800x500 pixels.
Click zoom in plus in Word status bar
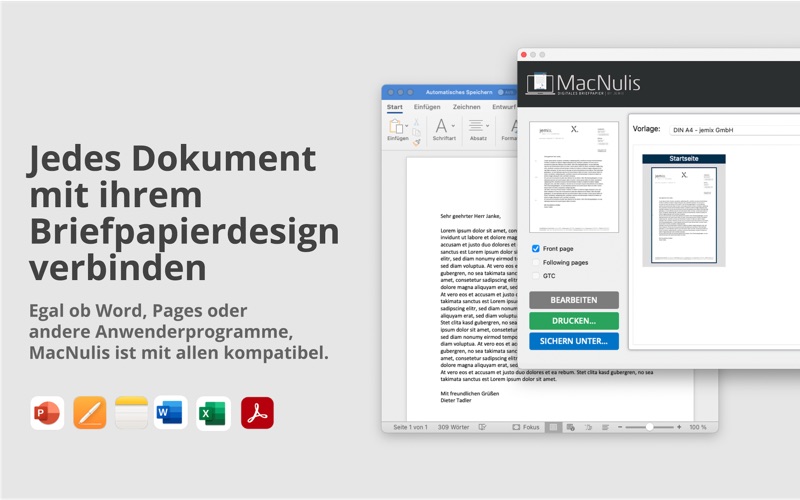(x=679, y=427)
